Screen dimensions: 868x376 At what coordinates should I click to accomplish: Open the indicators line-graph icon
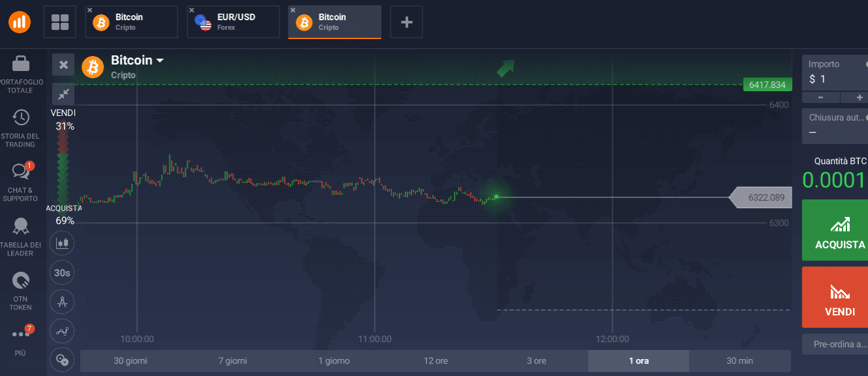(62, 331)
